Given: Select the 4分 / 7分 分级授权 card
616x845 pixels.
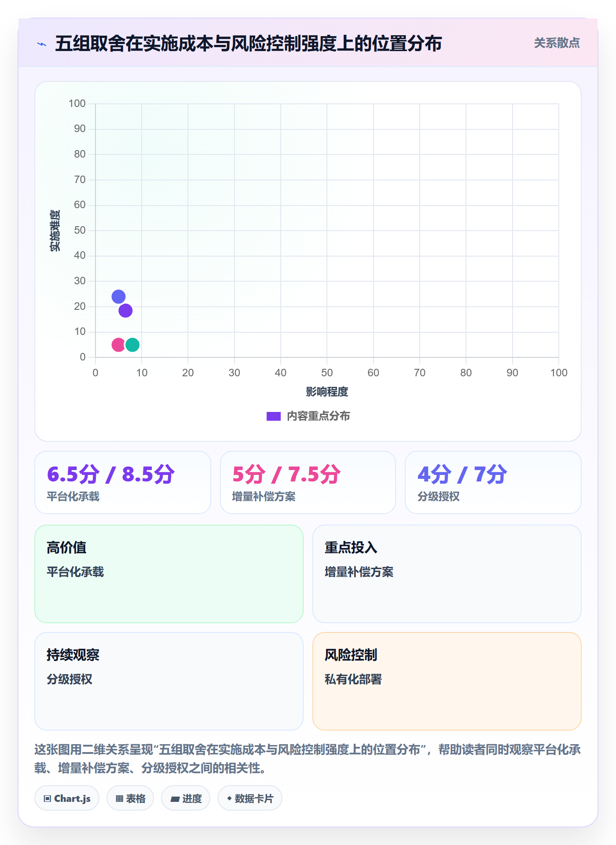Looking at the screenshot, I should pyautogui.click(x=493, y=482).
